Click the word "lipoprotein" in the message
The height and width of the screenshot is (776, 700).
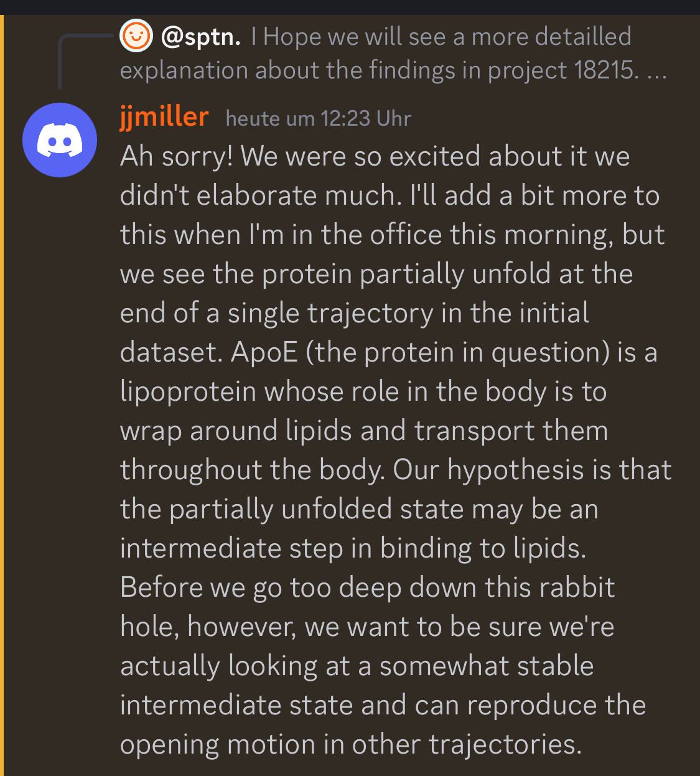click(x=188, y=392)
